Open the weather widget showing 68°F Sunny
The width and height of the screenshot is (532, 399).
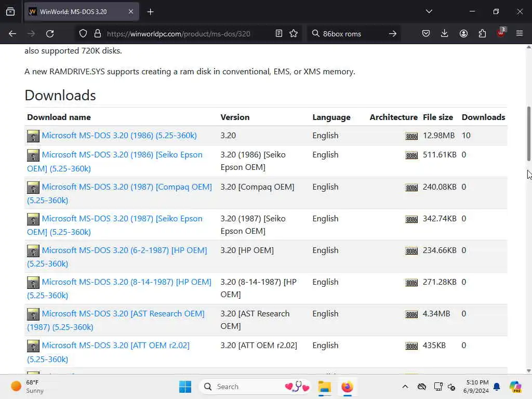27,387
